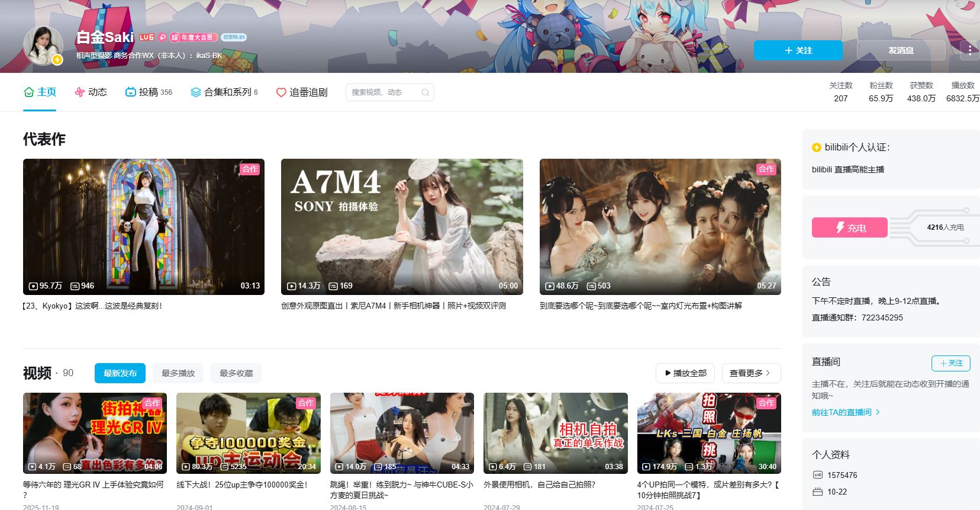Click the 代表作 section heading
Viewport: 980px width, 510px height.
point(44,139)
